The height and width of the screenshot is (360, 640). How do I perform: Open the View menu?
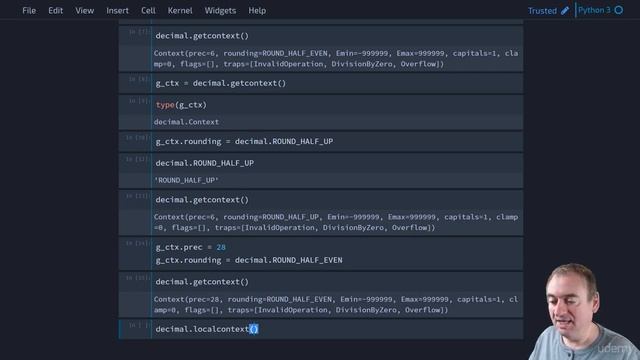pyautogui.click(x=84, y=11)
